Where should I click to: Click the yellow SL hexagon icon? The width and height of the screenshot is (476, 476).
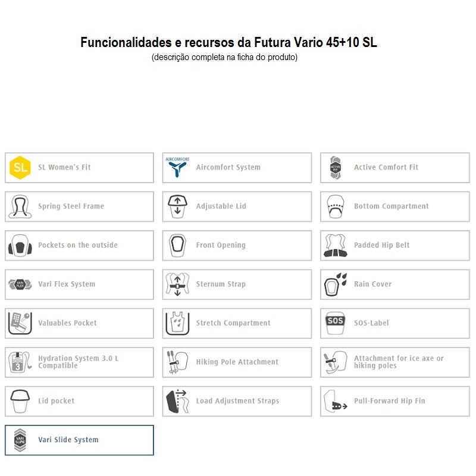[x=20, y=168]
